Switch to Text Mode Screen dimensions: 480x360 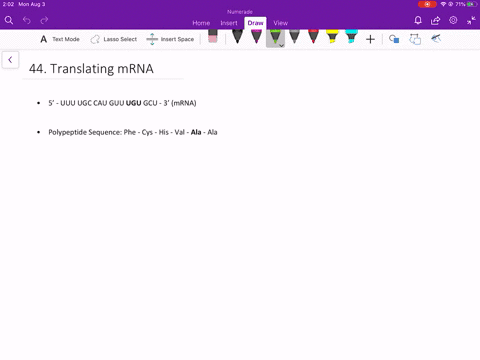[x=60, y=39]
